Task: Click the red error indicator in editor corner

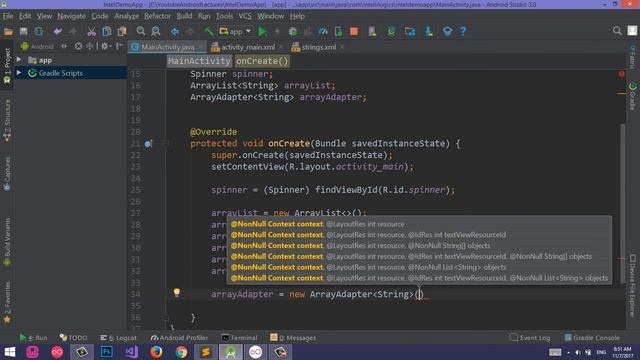Action: [622, 74]
